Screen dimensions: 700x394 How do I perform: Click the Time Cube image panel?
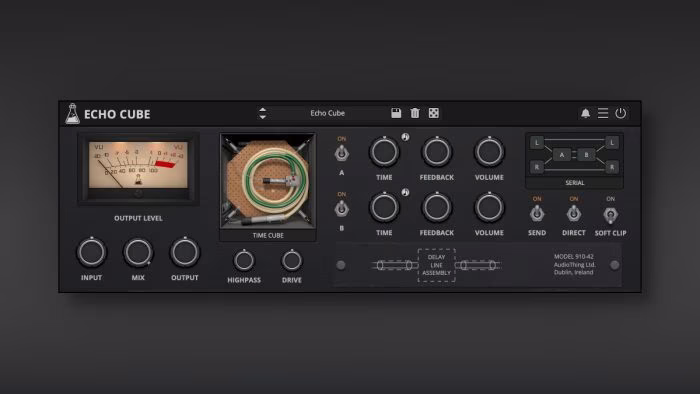click(x=268, y=181)
